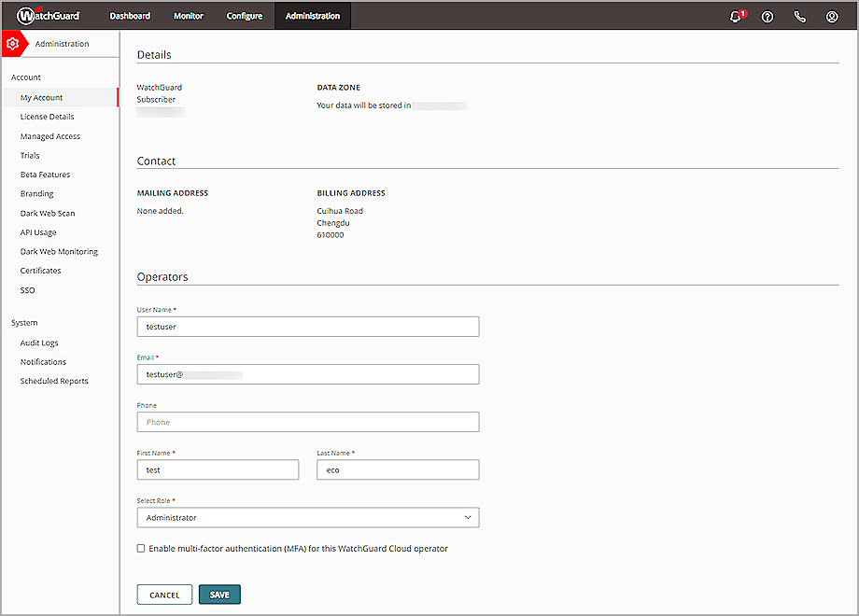Click the Last Name field
This screenshot has height=616, width=859.
(398, 469)
